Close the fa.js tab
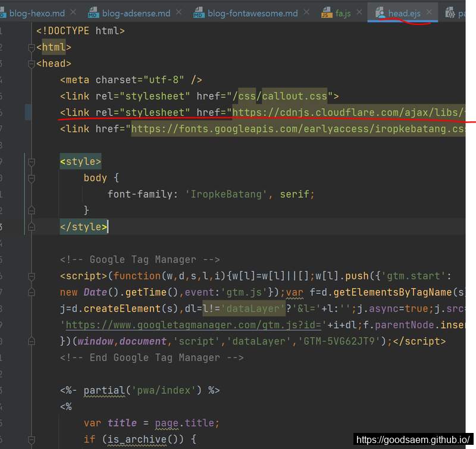 pyautogui.click(x=359, y=12)
